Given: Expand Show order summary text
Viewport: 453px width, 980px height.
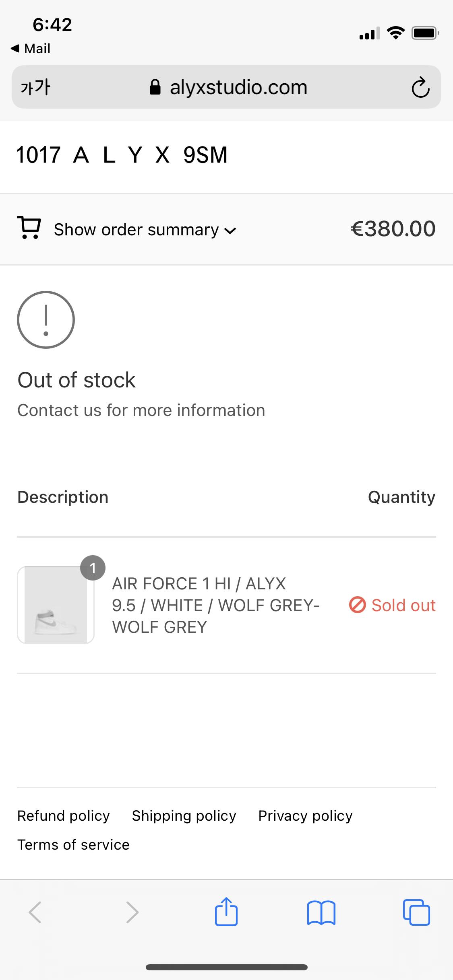Looking at the screenshot, I should (136, 230).
